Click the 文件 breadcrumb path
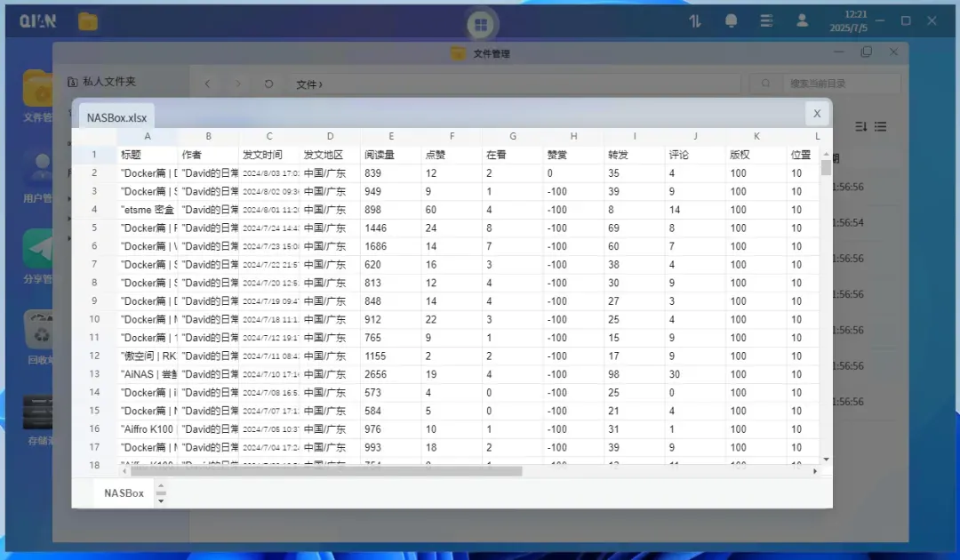Screen dimensions: 960x560 click(x=309, y=84)
